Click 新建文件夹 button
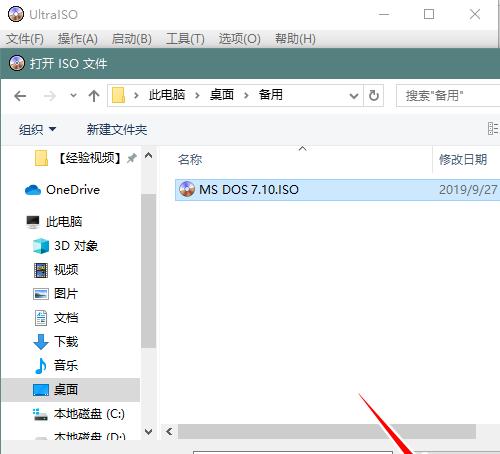The height and width of the screenshot is (454, 500). pyautogui.click(x=117, y=129)
